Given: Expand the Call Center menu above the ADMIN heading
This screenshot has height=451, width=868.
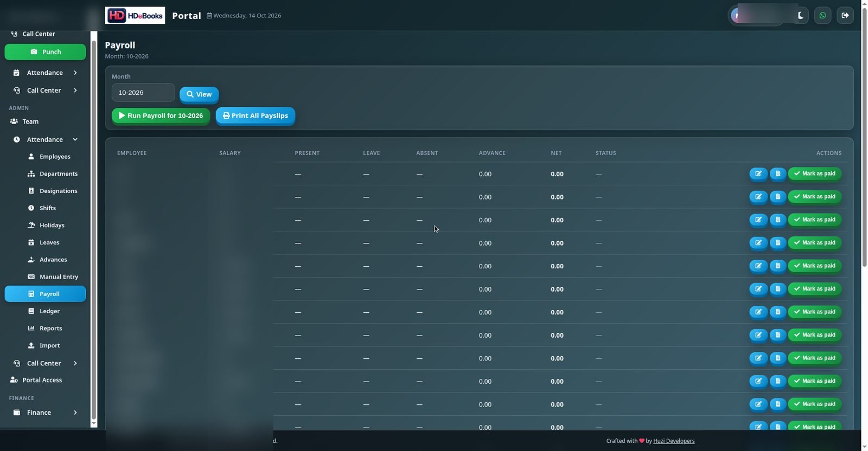Looking at the screenshot, I should [45, 91].
